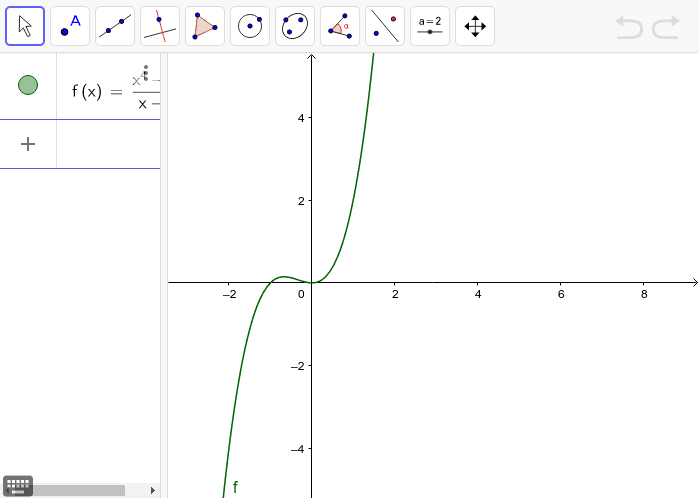The image size is (700, 500).
Task: Select the Circle with Center tool
Action: pyautogui.click(x=250, y=26)
